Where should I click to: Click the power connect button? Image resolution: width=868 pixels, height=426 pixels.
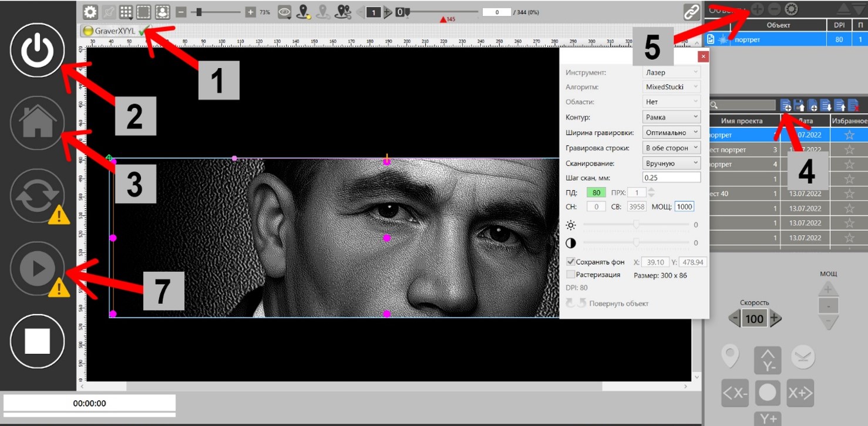[x=37, y=50]
